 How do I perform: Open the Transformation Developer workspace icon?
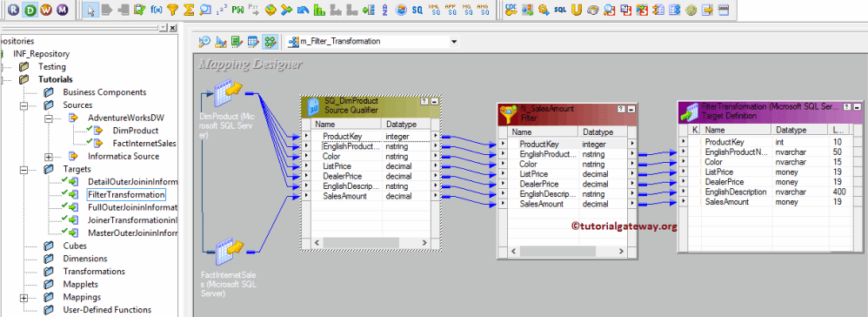point(237,41)
